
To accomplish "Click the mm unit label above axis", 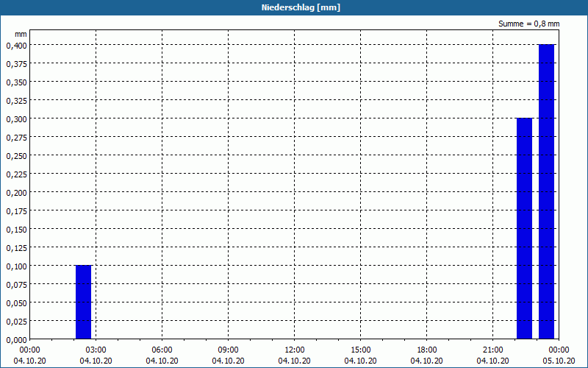I will (x=21, y=34).
